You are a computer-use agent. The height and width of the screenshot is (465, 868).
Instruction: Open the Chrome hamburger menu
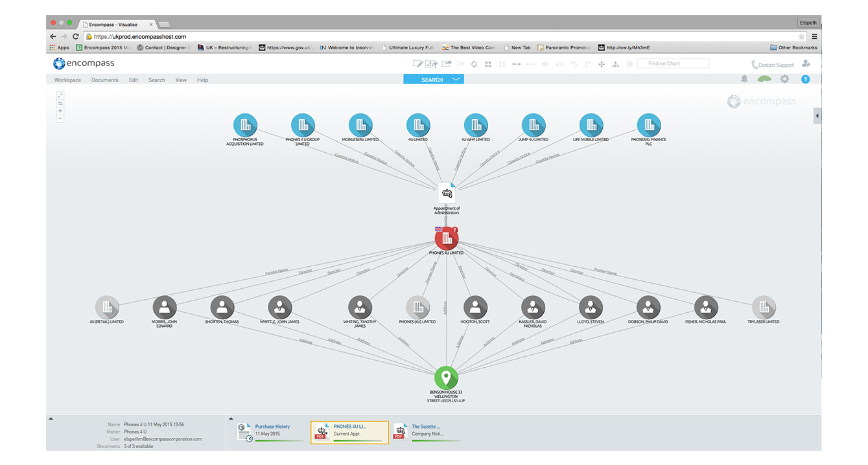814,37
